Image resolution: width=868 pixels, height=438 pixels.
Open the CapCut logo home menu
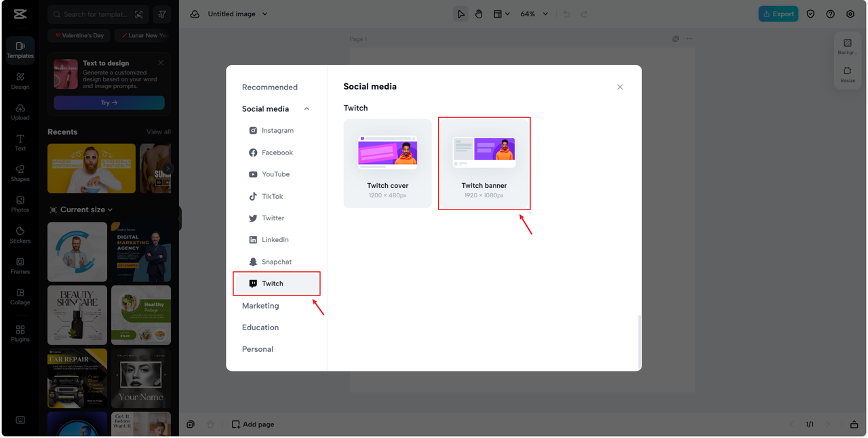(20, 14)
